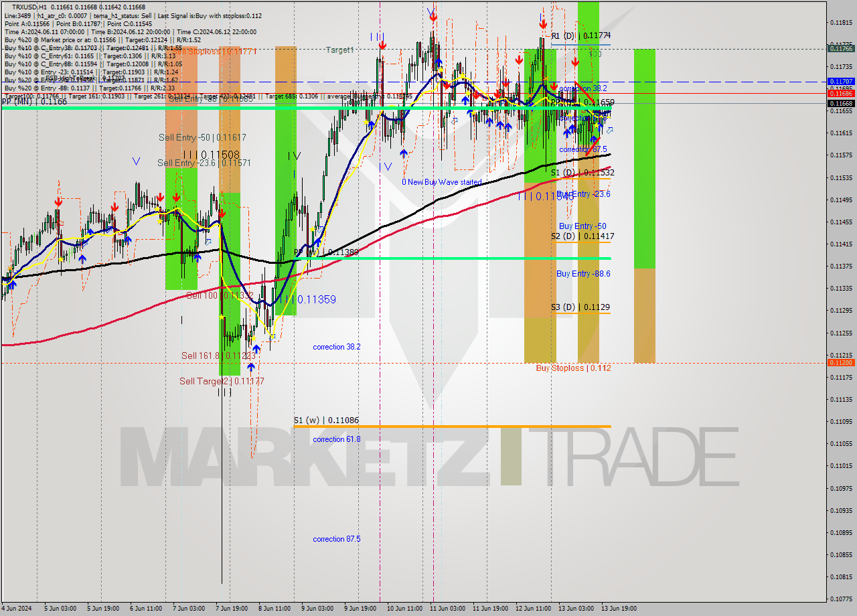Screen dimensions: 857x616
Task: Click the 'S1 (w) | 0.11086' weekly support label
Action: (326, 420)
